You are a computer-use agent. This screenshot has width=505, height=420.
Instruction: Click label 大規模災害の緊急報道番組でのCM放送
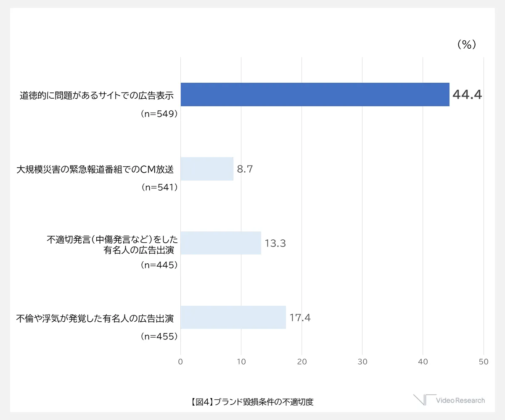coord(95,169)
